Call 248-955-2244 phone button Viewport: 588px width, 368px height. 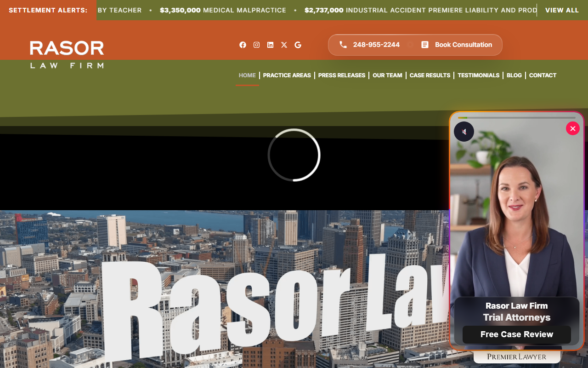pos(369,45)
